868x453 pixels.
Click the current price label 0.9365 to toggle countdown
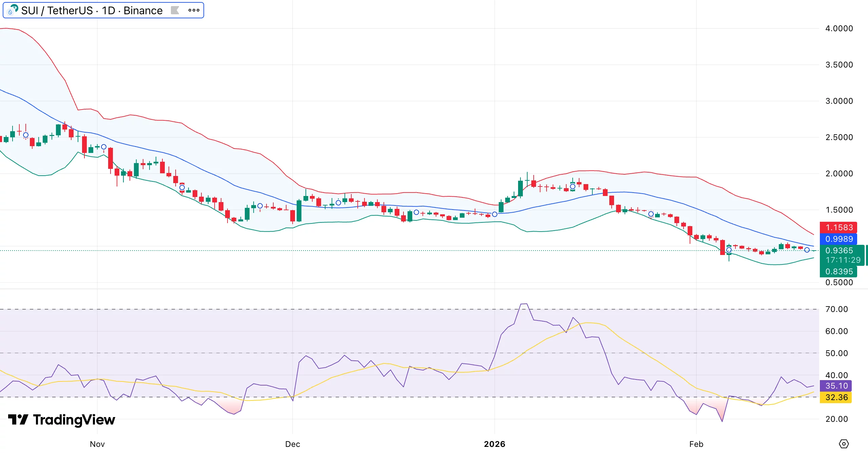(x=840, y=251)
